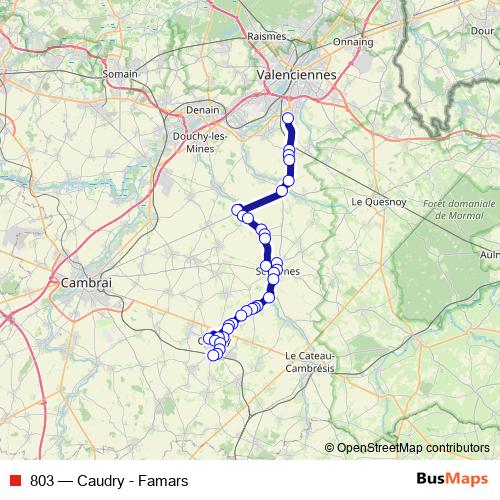
Task: Open the BusMaps logo
Action: click(452, 479)
